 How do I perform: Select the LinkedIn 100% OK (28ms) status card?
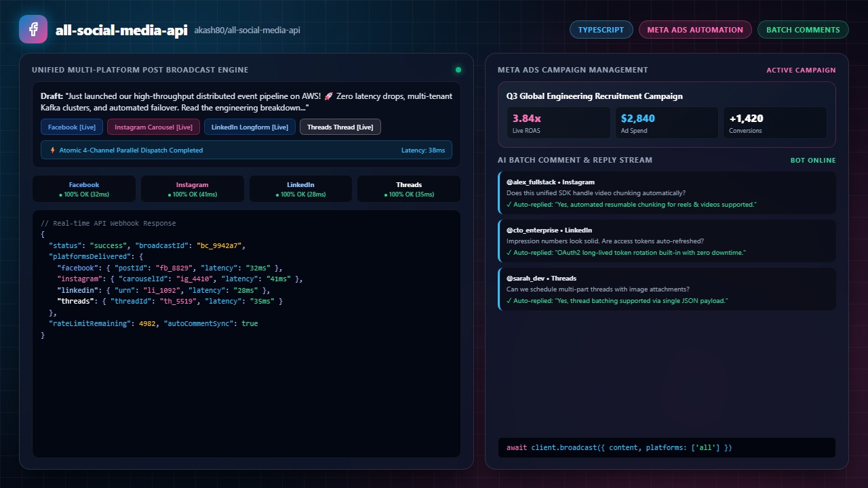300,189
